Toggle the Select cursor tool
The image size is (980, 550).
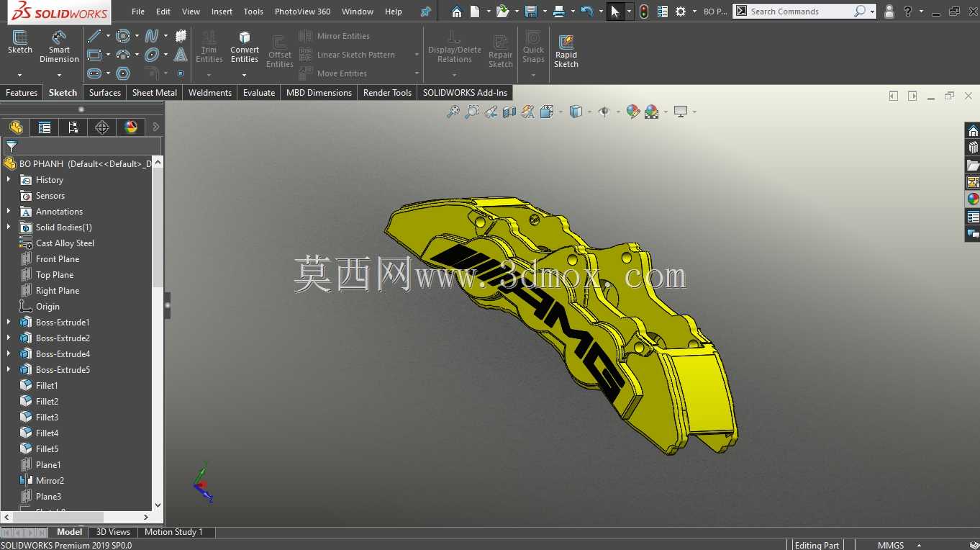(x=615, y=12)
